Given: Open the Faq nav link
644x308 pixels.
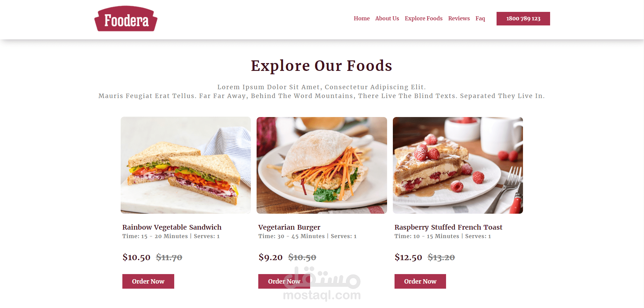Looking at the screenshot, I should [x=480, y=18].
